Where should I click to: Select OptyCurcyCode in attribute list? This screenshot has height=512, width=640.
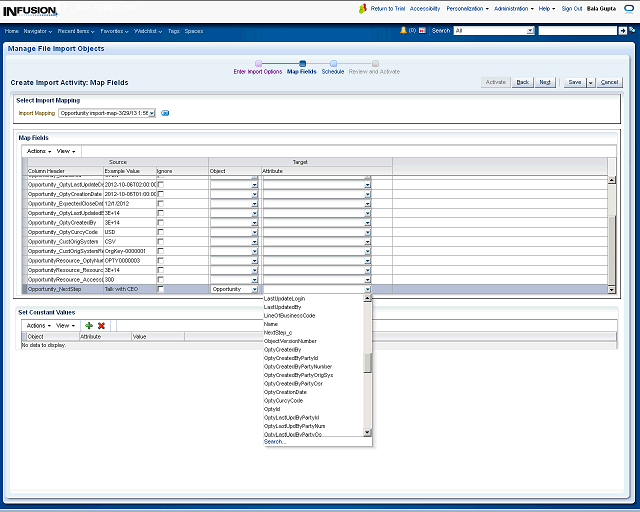click(283, 401)
